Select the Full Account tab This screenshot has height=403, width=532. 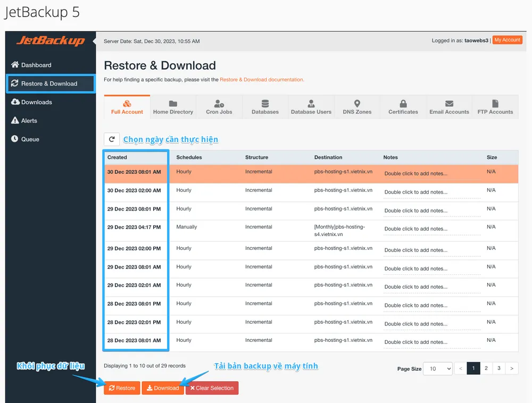tap(127, 107)
